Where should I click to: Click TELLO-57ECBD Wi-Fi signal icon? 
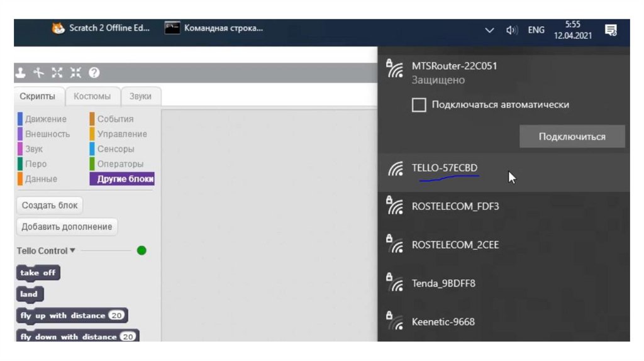(x=396, y=169)
